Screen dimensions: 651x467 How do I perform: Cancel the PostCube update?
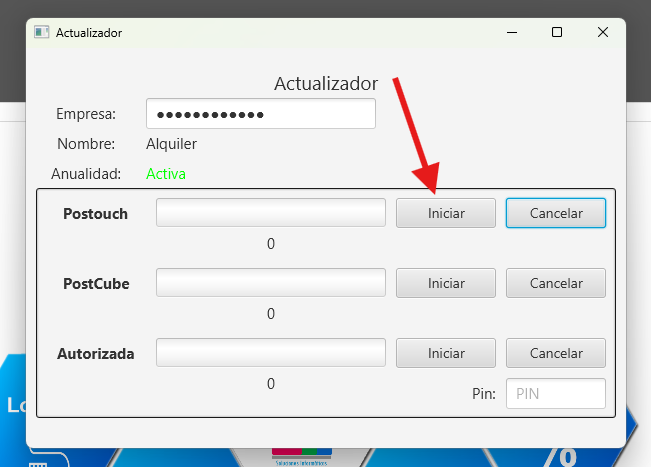click(556, 283)
